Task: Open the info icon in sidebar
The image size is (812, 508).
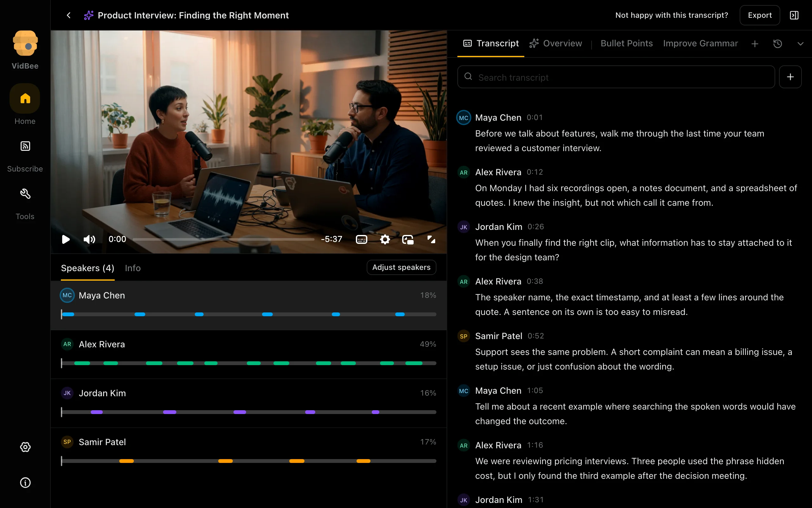Action: coord(25,483)
